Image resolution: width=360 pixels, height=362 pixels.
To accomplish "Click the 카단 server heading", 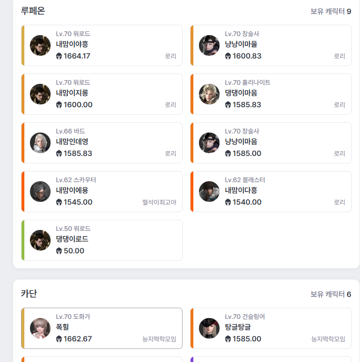I will [29, 294].
